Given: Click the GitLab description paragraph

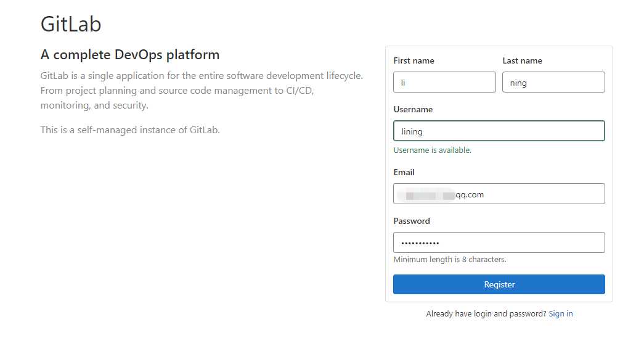Looking at the screenshot, I should pos(202,91).
